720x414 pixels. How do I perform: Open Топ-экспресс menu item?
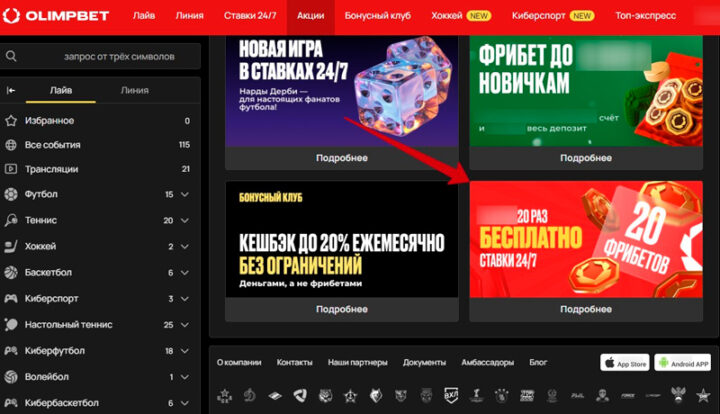click(x=645, y=16)
